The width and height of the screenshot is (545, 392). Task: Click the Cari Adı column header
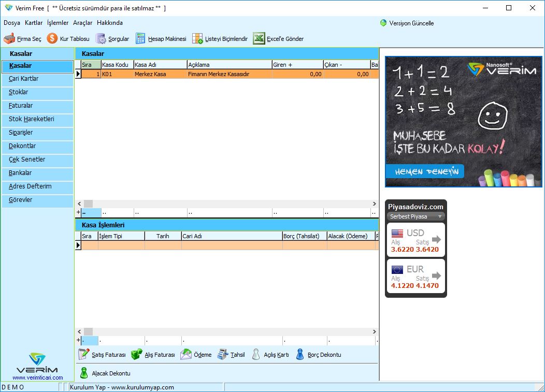(x=232, y=236)
